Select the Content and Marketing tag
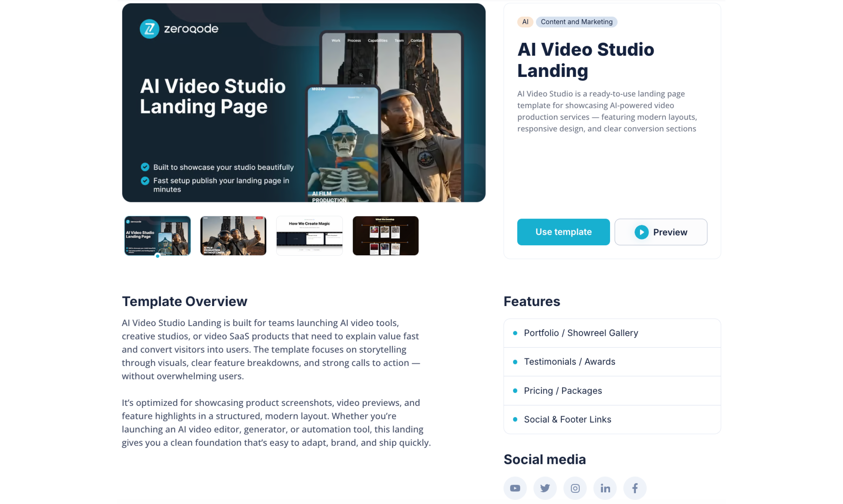Screen dimensions: 843x504 [576, 22]
